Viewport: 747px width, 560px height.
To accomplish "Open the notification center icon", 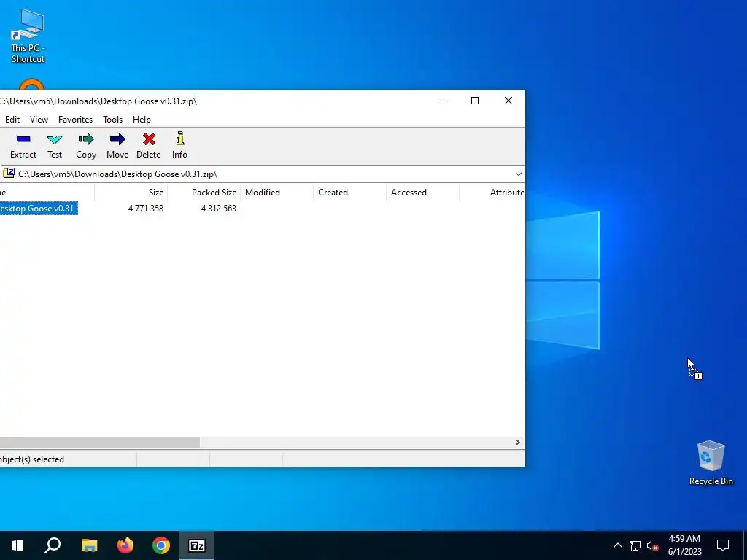I will [723, 545].
